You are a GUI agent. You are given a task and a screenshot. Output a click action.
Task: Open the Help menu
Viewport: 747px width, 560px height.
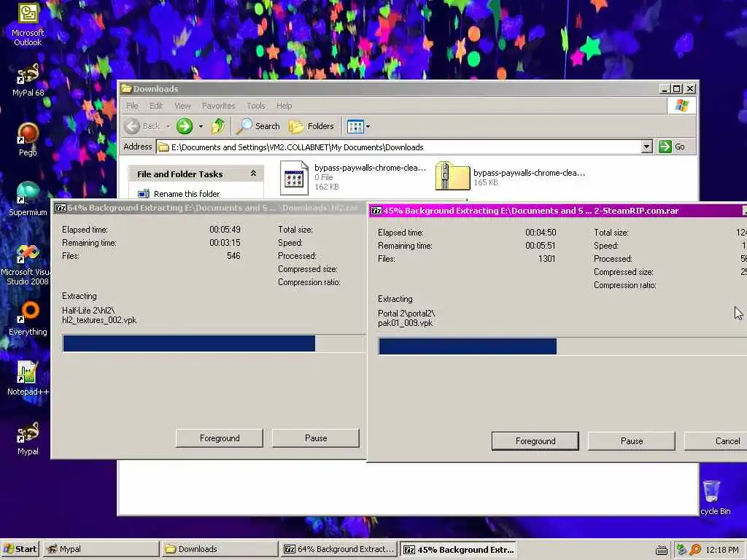[x=284, y=106]
